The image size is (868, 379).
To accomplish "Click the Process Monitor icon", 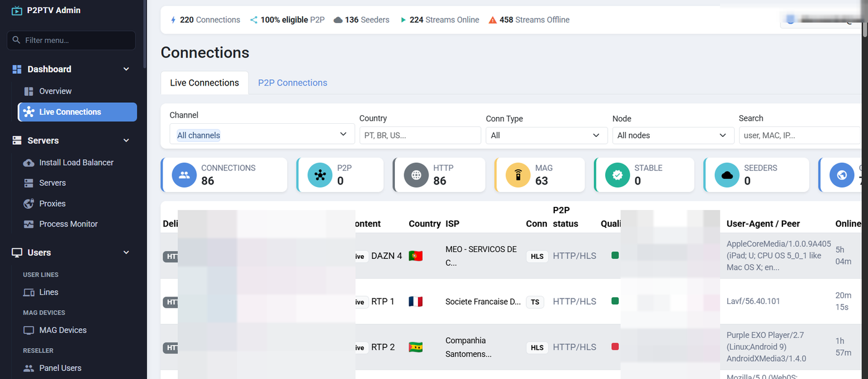I will (x=29, y=224).
